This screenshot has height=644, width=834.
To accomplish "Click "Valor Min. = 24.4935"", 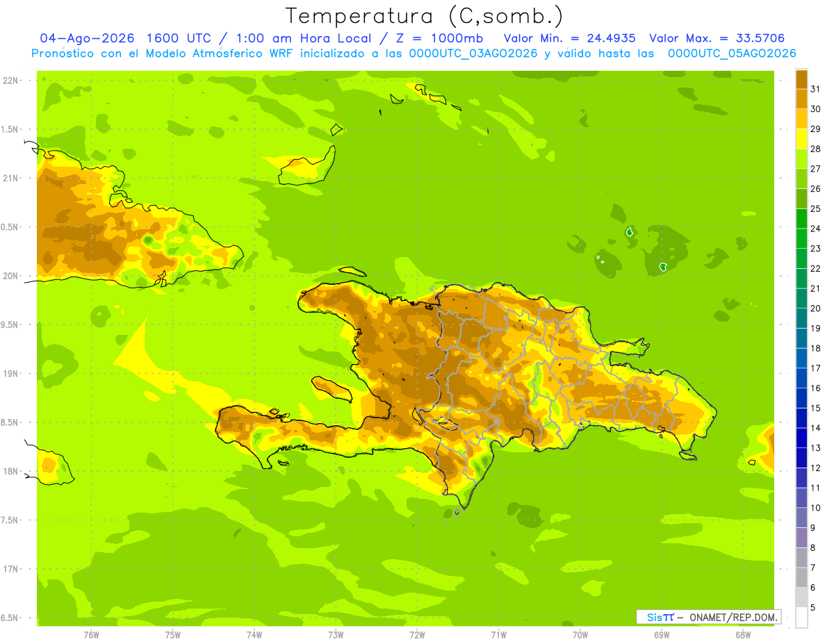I will 569,38.
